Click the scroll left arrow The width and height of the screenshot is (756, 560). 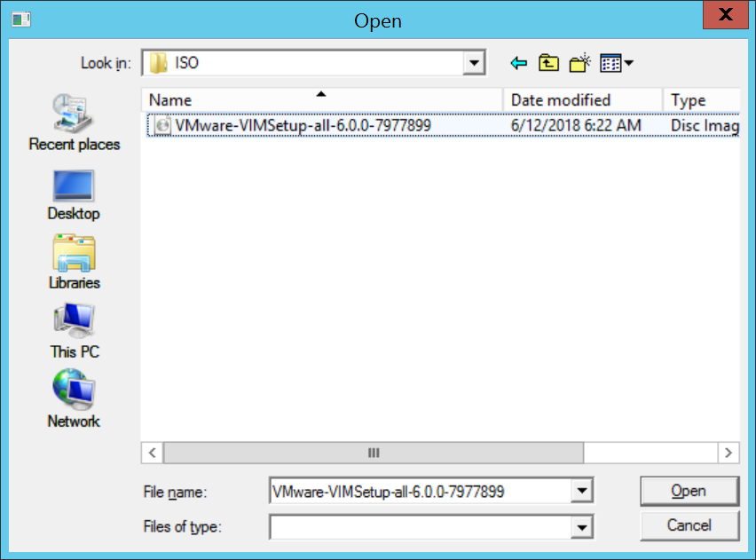pyautogui.click(x=153, y=453)
